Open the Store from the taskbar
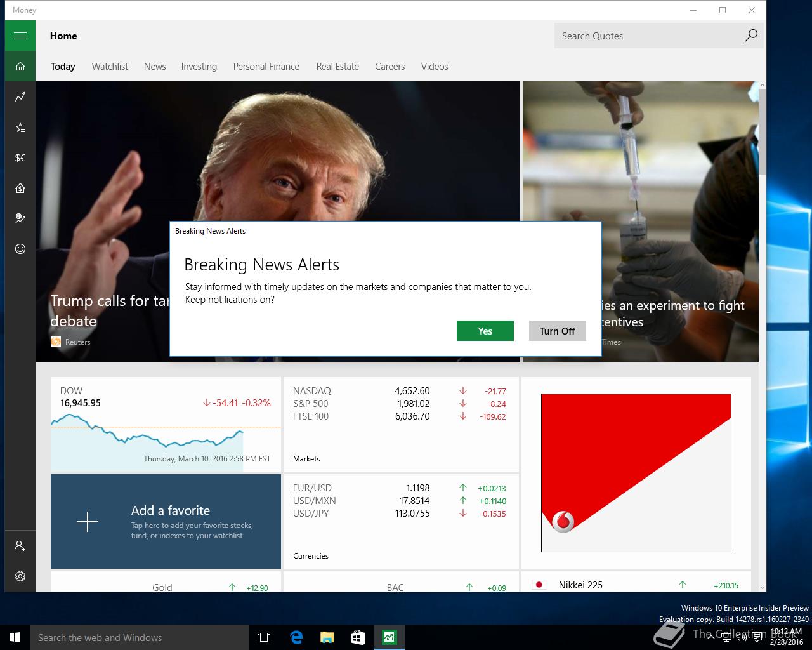The height and width of the screenshot is (650, 812). click(x=358, y=637)
